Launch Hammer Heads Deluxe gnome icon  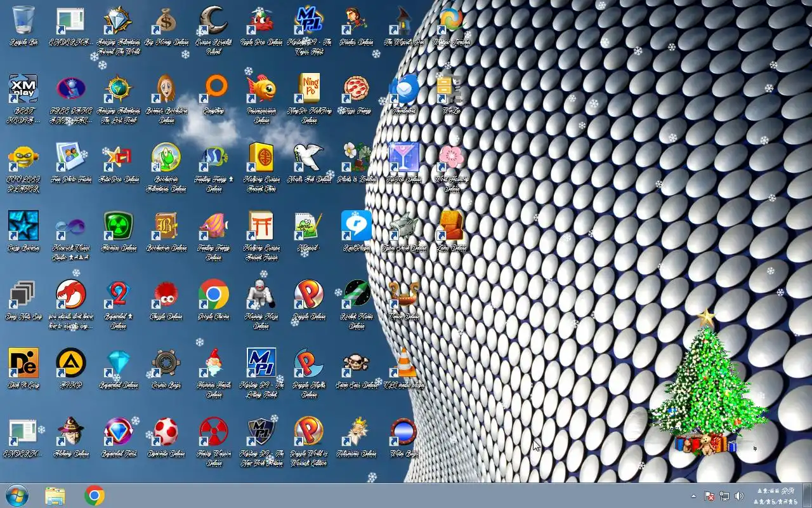(214, 363)
